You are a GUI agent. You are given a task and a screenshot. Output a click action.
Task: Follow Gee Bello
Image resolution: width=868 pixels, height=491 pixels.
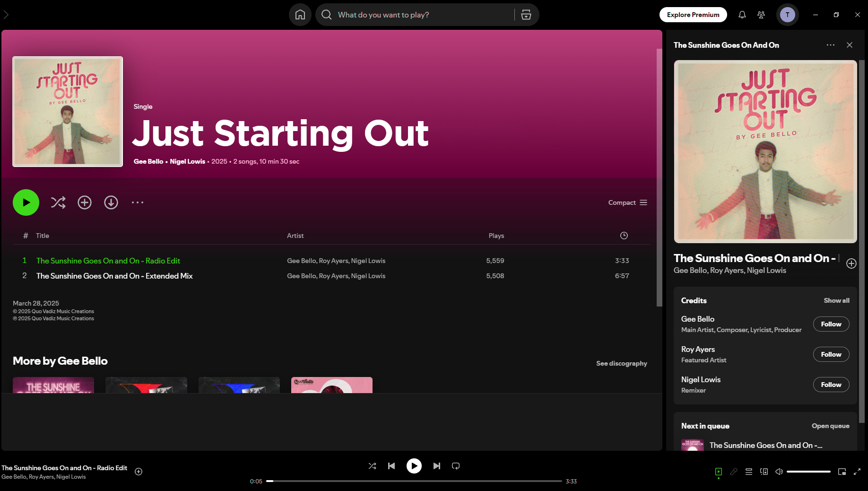[831, 324]
